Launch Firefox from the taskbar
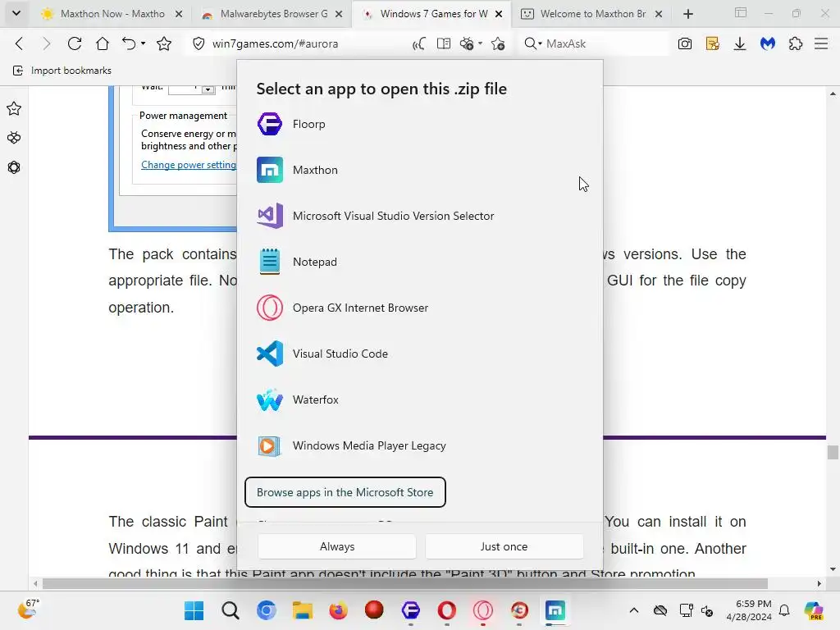 [x=338, y=610]
